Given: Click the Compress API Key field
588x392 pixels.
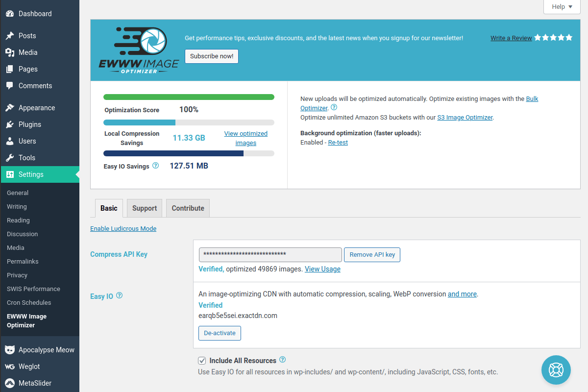Looking at the screenshot, I should (270, 255).
